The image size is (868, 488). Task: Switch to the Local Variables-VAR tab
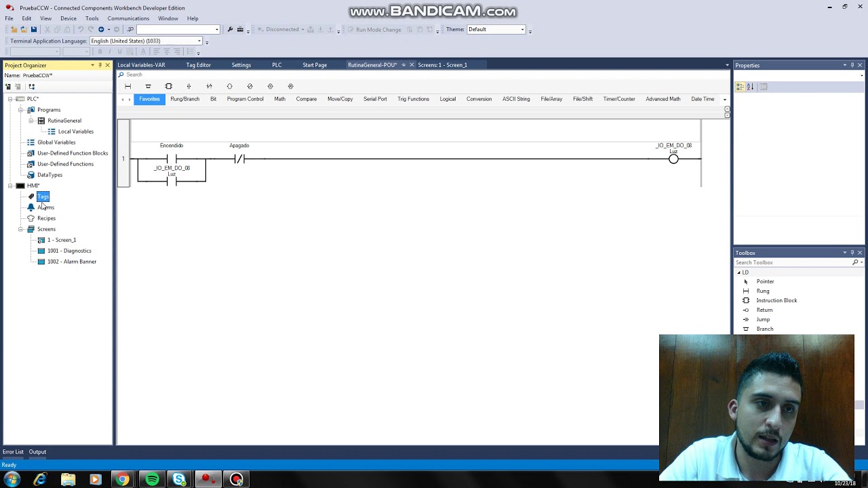141,65
